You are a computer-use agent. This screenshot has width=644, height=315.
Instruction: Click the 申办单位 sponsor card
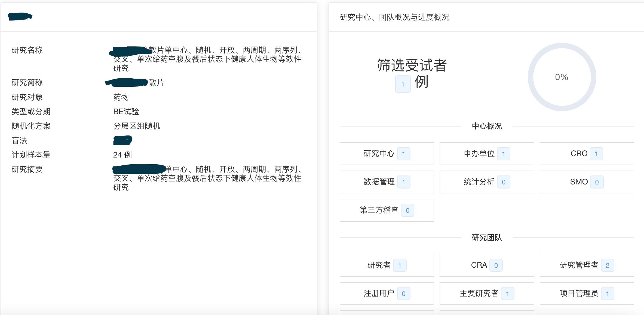[486, 153]
